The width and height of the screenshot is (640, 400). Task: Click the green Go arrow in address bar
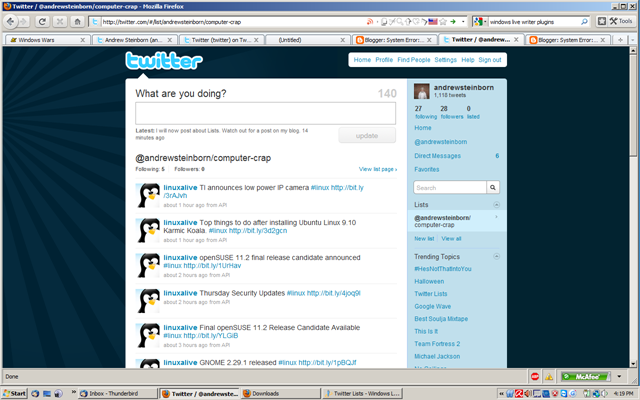[x=453, y=22]
